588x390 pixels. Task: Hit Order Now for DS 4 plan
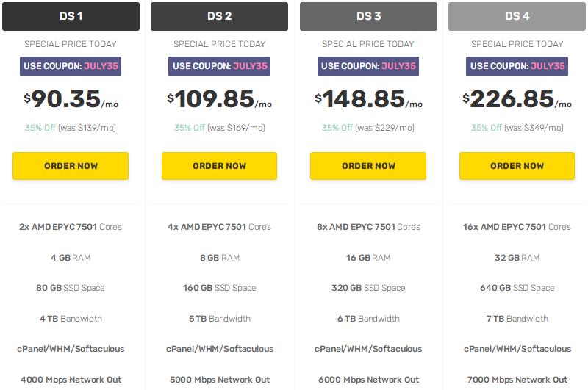[x=517, y=166]
